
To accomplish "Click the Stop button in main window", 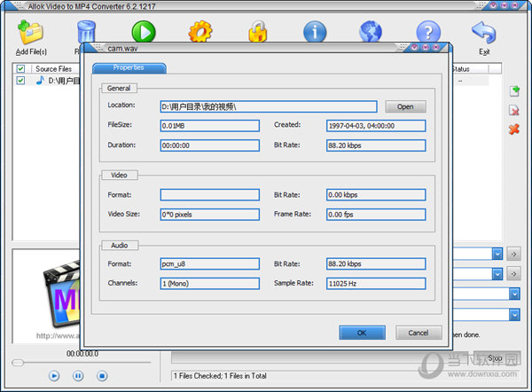I will point(497,358).
